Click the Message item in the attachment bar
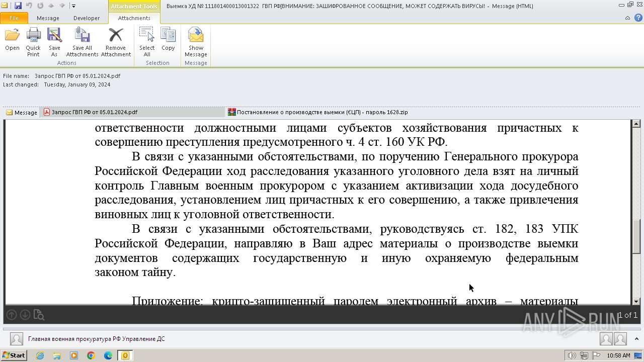The image size is (644, 362). (x=21, y=113)
